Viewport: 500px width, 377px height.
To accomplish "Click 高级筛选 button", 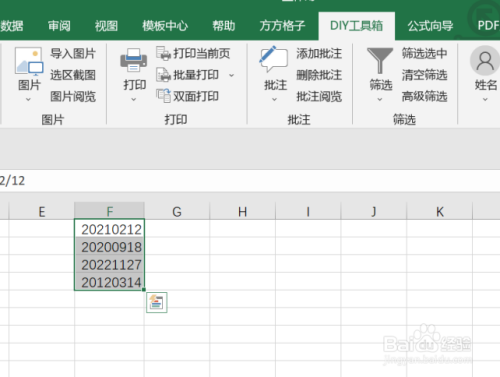I will [x=424, y=96].
